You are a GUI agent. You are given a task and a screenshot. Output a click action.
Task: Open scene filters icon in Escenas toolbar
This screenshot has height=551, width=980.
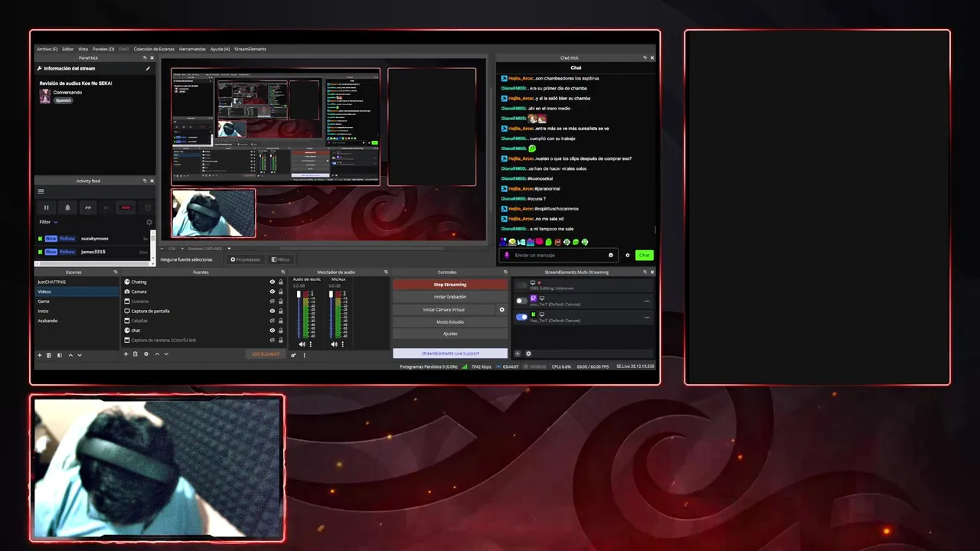[60, 355]
